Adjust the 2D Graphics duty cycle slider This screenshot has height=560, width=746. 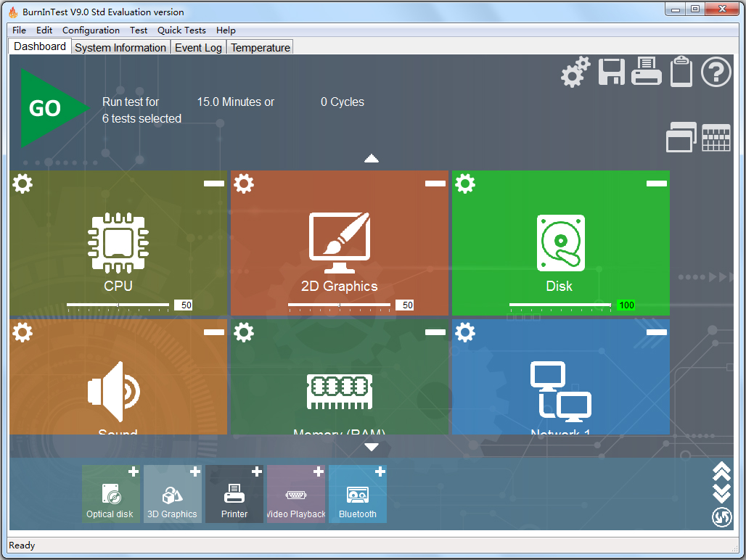pos(339,305)
